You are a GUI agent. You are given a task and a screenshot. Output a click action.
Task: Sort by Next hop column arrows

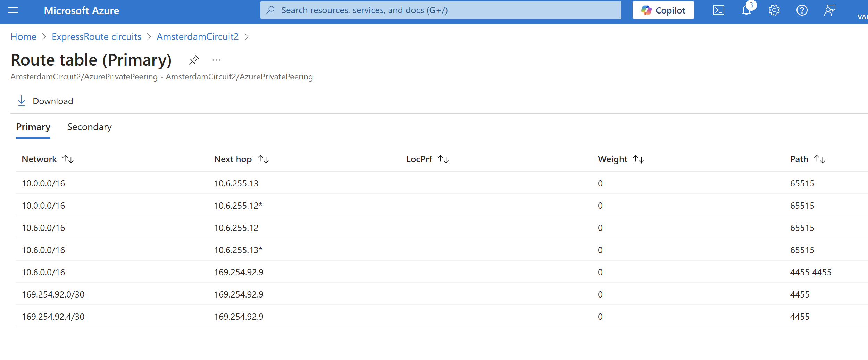pyautogui.click(x=263, y=159)
